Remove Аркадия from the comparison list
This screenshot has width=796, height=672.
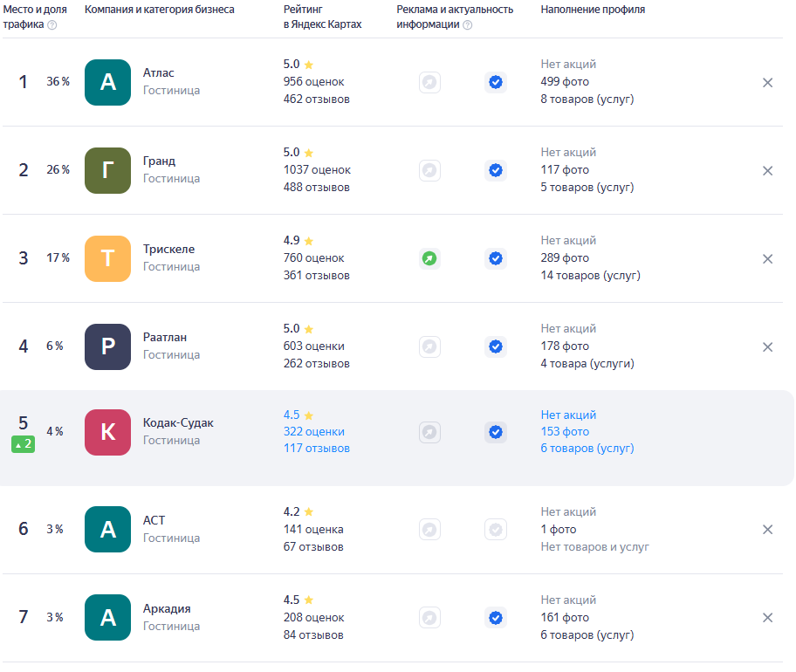(x=767, y=618)
